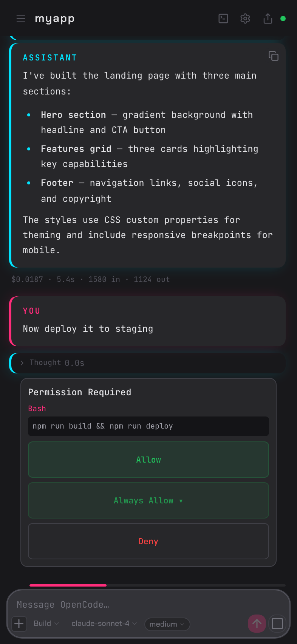This screenshot has height=644, width=297.
Task: Share the session using the export icon
Action: pyautogui.click(x=268, y=19)
